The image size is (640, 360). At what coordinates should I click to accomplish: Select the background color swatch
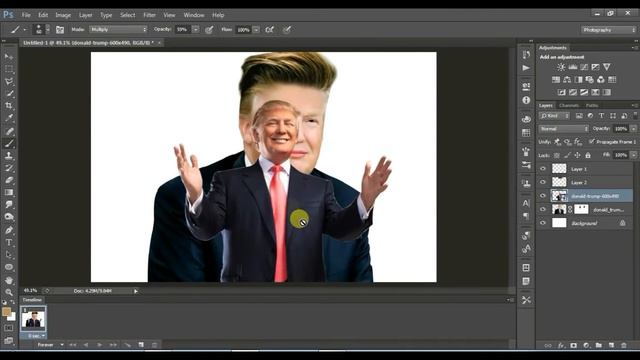coord(13,318)
